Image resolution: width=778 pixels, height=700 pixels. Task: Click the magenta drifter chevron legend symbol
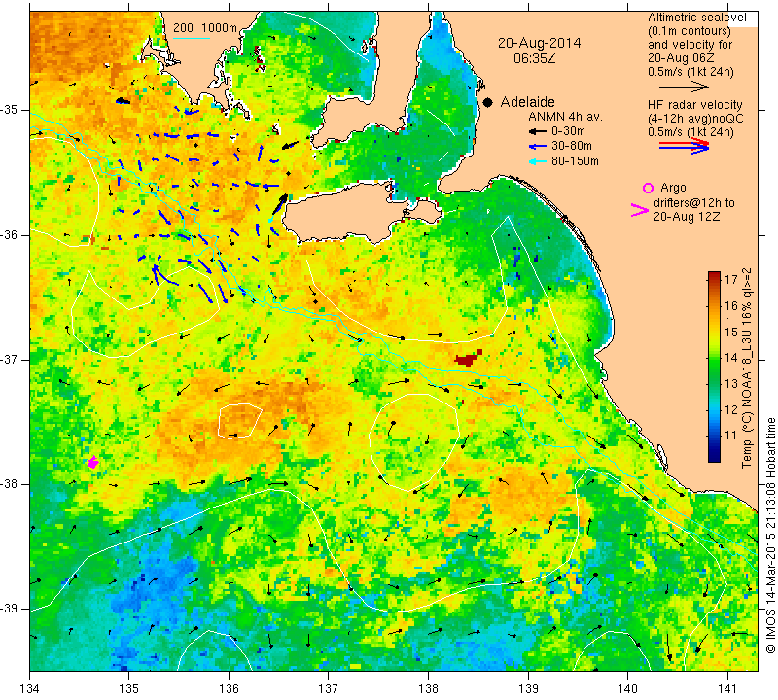pos(640,210)
